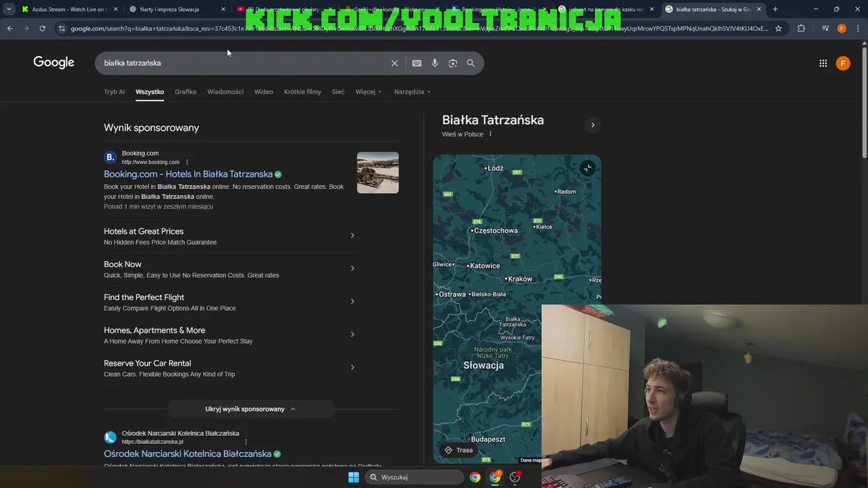Click the Booking.com favicon in the ad
The height and width of the screenshot is (488, 868).
[x=110, y=157]
